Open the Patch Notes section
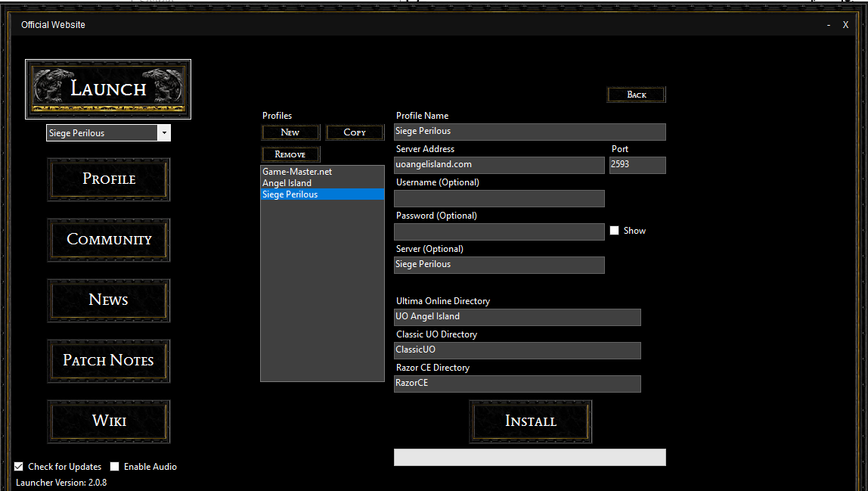The height and width of the screenshot is (491, 868). tap(109, 360)
